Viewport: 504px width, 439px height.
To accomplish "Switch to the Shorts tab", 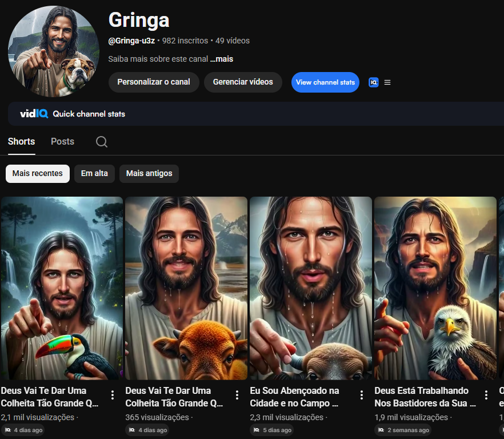I will coord(22,142).
